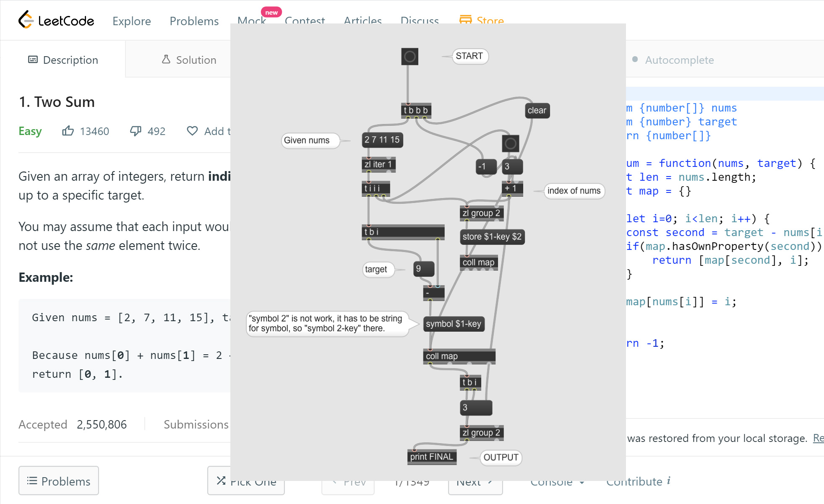Click the LeetCode logo icon
Viewport: 824px width, 504px height.
[x=26, y=20]
